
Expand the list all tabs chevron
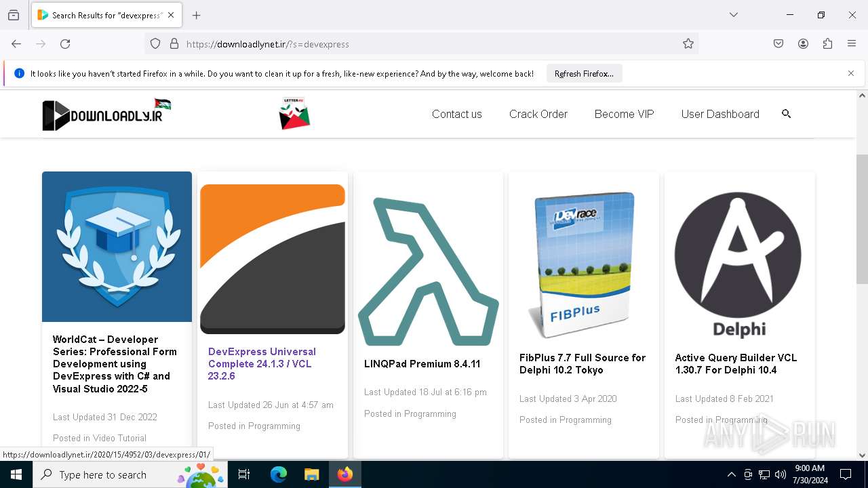tap(734, 15)
